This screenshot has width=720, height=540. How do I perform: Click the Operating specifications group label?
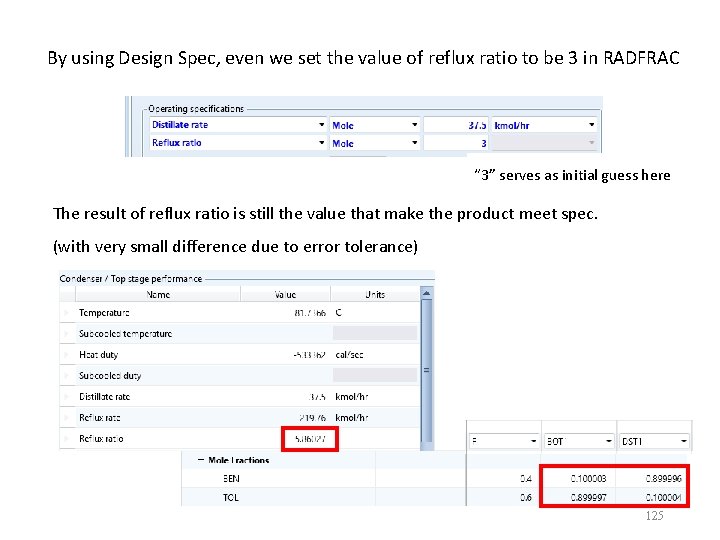196,109
